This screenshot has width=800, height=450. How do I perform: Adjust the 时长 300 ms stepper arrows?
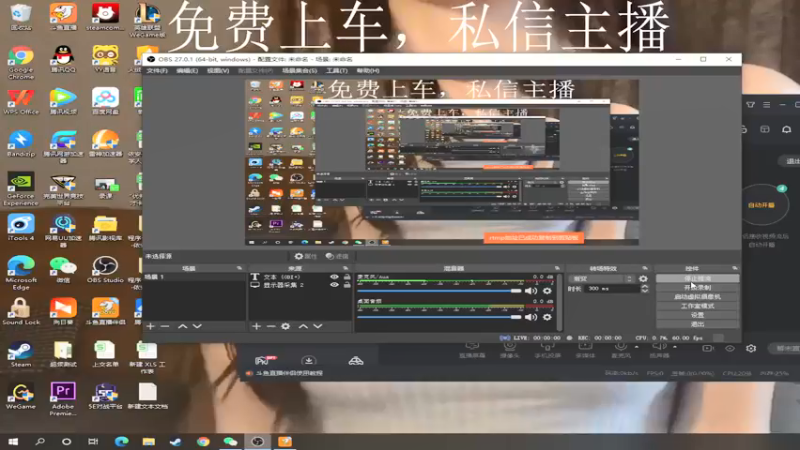[644, 288]
